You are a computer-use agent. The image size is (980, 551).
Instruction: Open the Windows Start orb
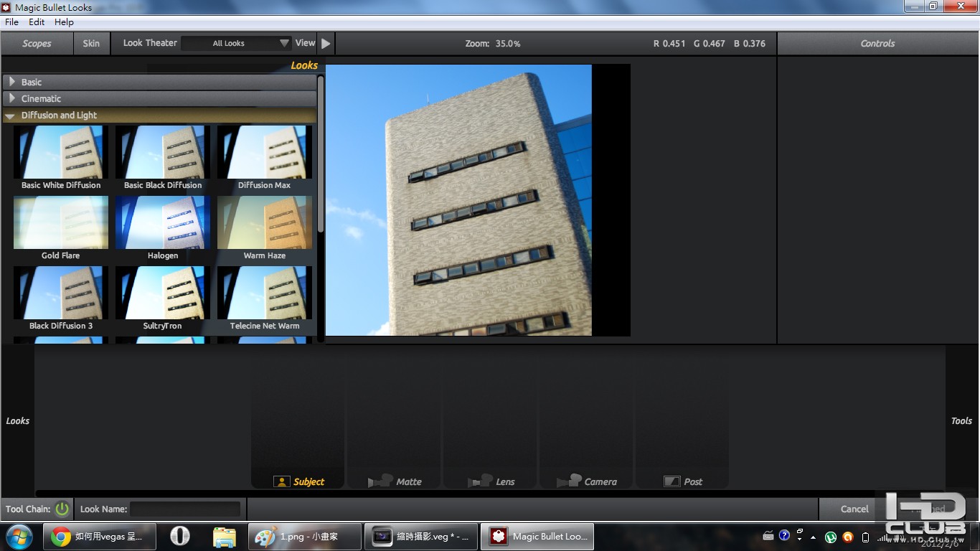19,536
